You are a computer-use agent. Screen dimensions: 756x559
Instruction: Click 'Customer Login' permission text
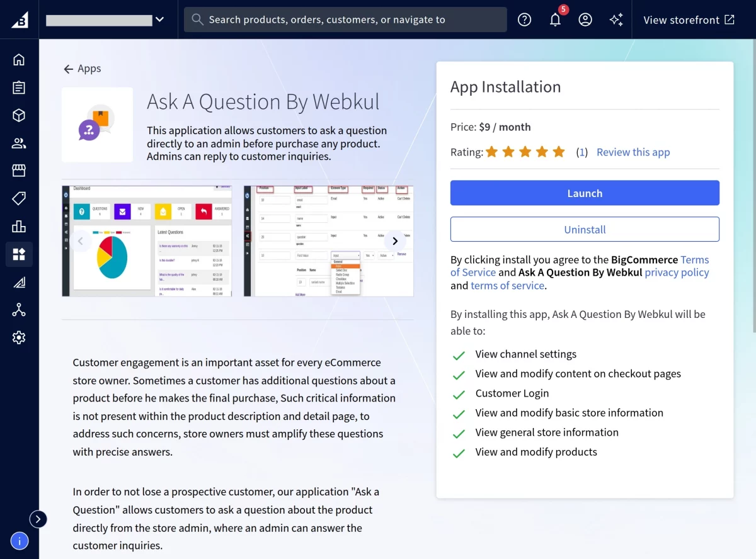(512, 393)
